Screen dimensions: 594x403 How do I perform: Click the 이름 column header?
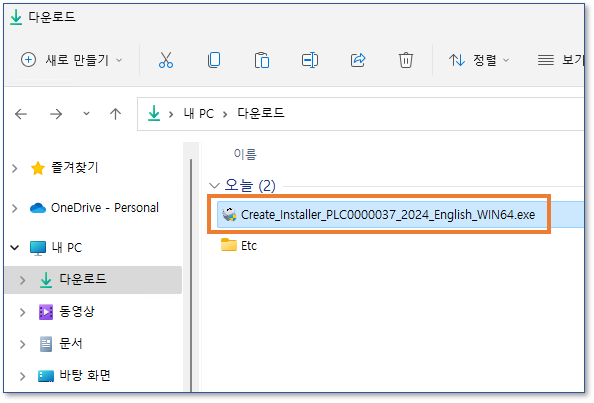pyautogui.click(x=245, y=154)
